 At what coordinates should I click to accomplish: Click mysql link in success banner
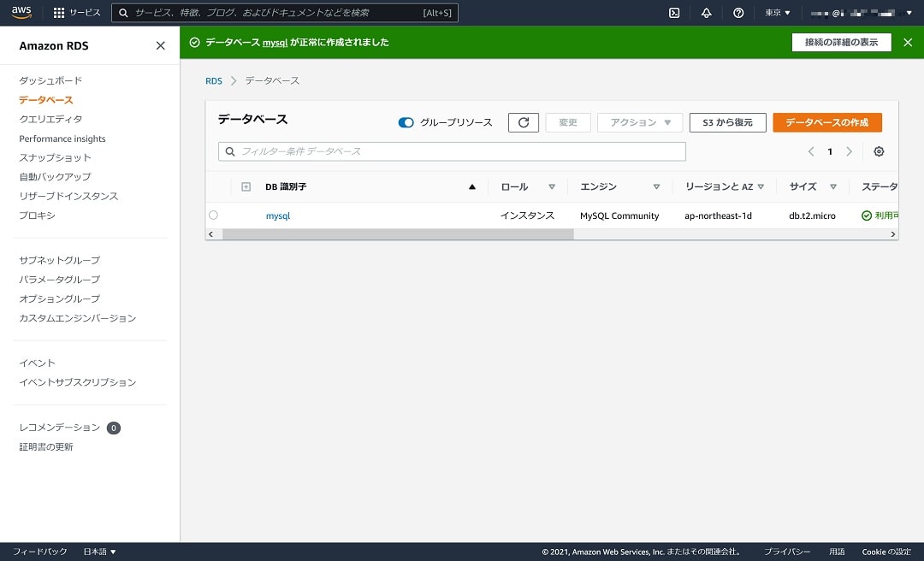click(275, 43)
